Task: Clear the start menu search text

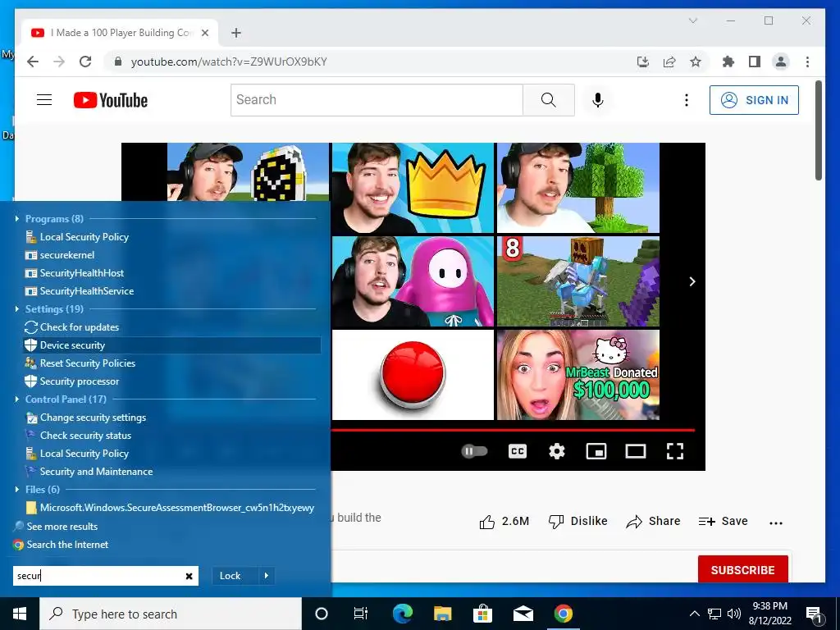Action: point(189,576)
